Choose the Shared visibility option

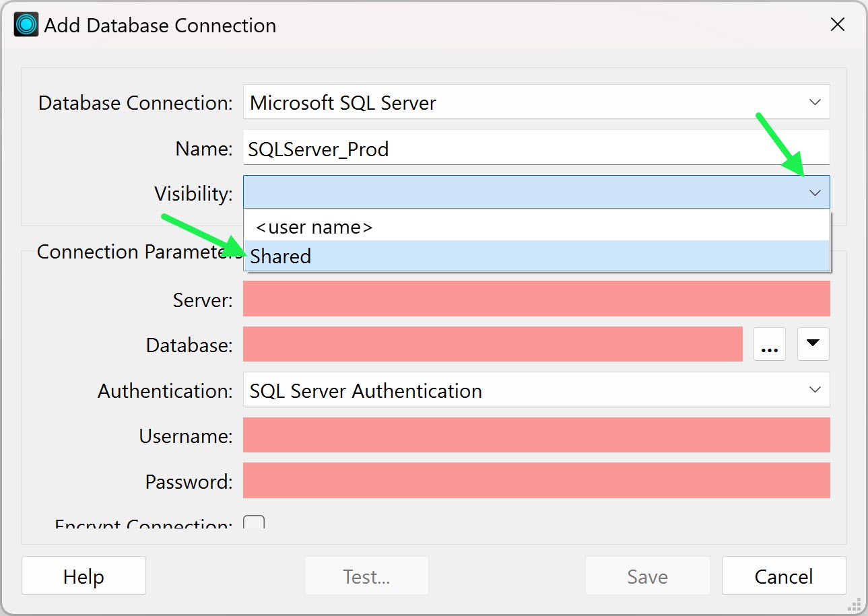pyautogui.click(x=536, y=256)
